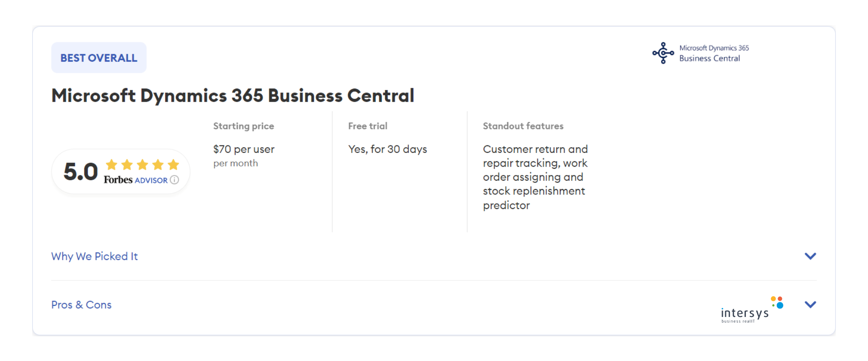This screenshot has width=868, height=361.
Task: Click the Forbes Advisor brand text
Action: 135,180
